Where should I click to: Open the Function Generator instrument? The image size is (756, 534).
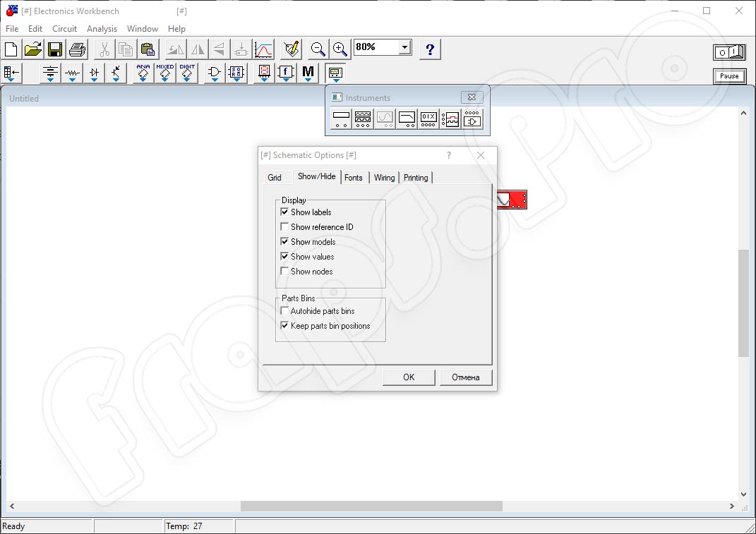pos(362,119)
